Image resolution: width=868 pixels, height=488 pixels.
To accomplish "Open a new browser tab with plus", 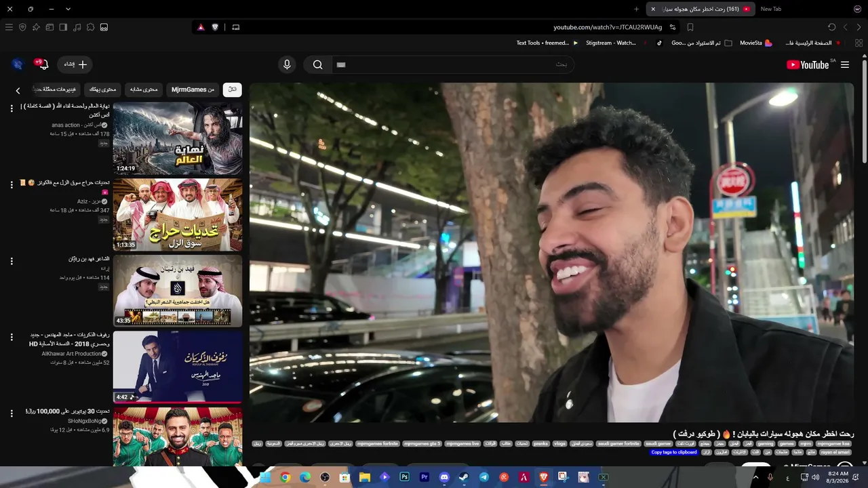I will click(636, 9).
